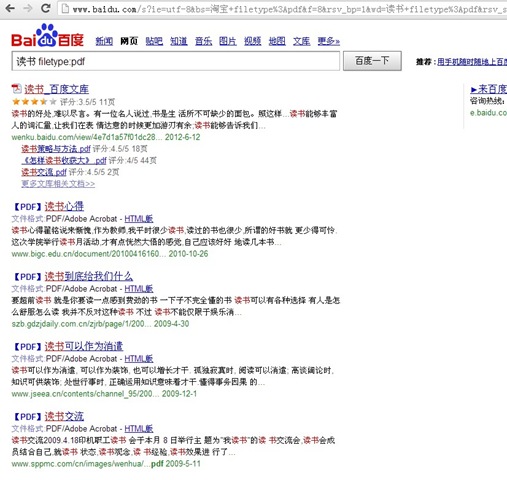
Task: Click the 百度一下 search button
Action: click(x=372, y=61)
